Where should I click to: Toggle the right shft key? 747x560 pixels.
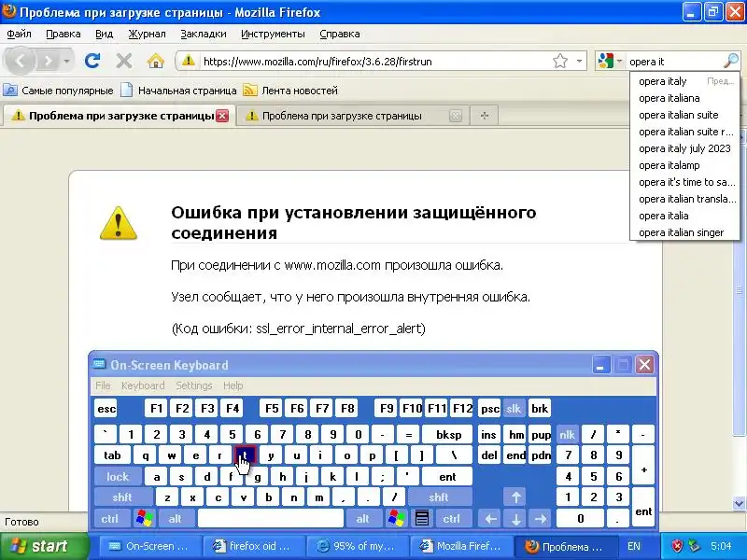point(439,497)
